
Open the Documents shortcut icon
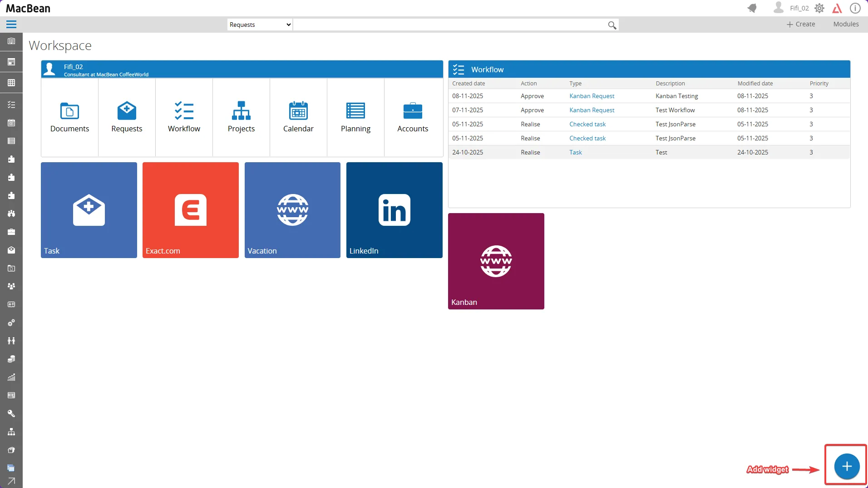[x=69, y=111]
